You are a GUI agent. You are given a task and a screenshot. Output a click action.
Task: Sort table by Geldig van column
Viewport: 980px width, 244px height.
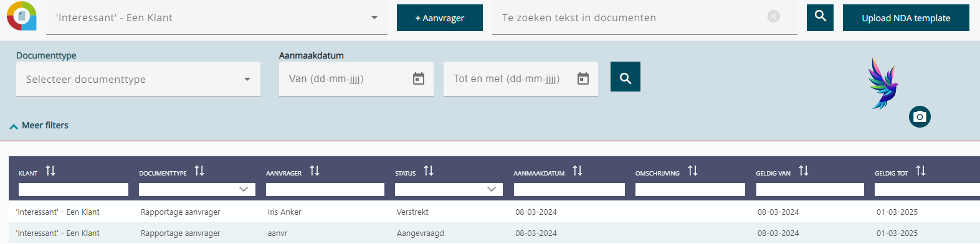click(804, 171)
